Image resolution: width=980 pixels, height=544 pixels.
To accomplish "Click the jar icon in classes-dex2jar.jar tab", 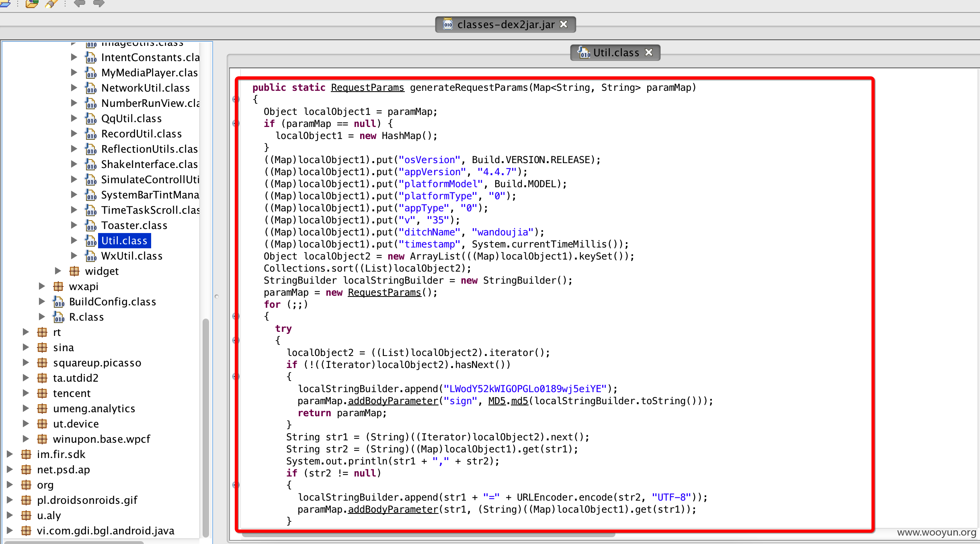I will pyautogui.click(x=448, y=24).
